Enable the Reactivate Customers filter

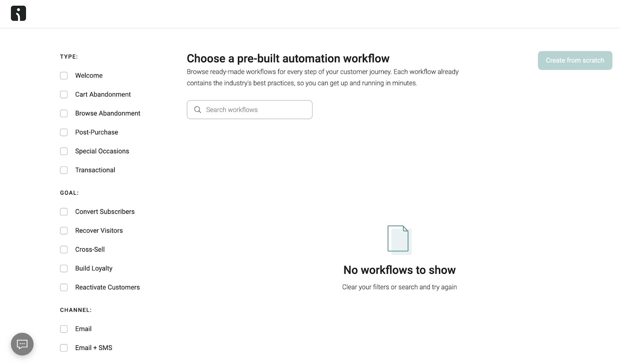[x=64, y=287]
